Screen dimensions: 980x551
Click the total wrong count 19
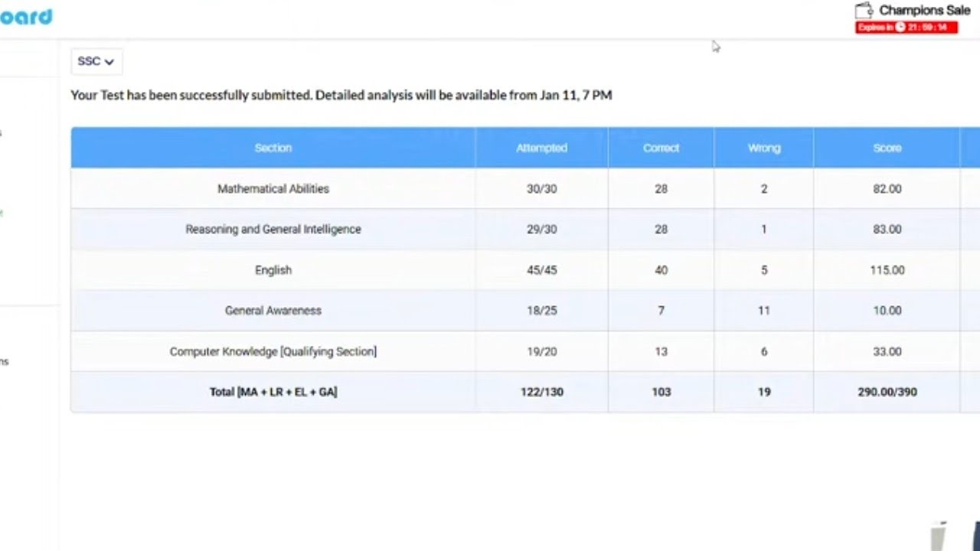764,392
